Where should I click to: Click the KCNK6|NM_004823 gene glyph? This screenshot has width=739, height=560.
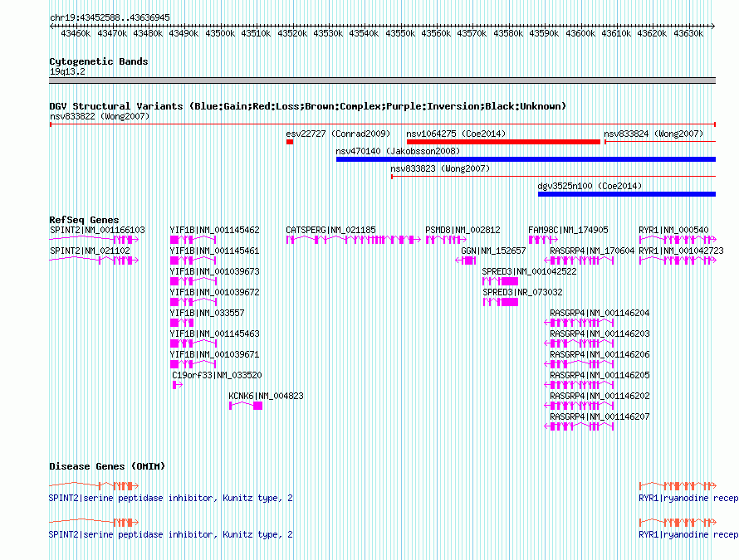[x=246, y=406]
